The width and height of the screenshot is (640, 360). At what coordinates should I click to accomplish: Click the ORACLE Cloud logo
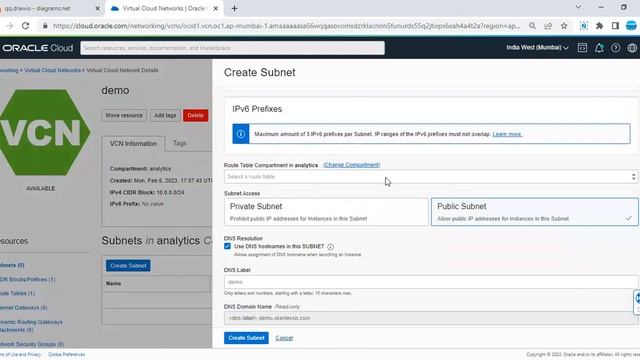pyautogui.click(x=38, y=48)
